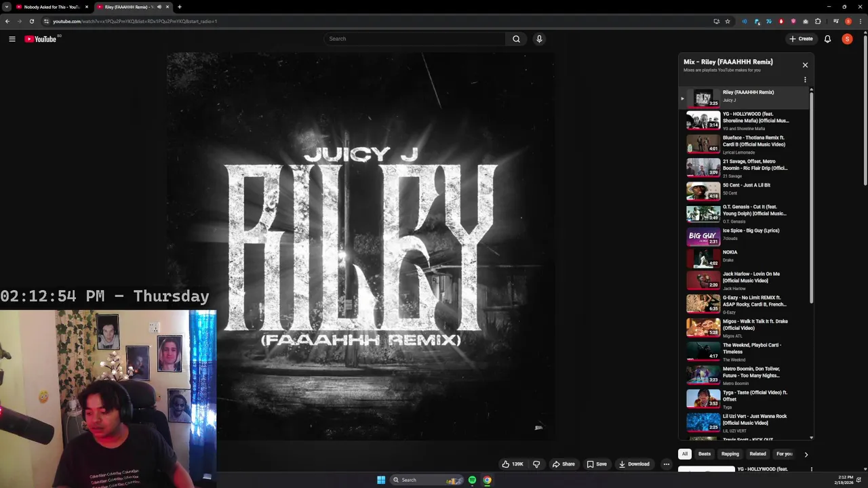Show more filter chips with arrow
Viewport: 868px width, 488px height.
tap(806, 454)
